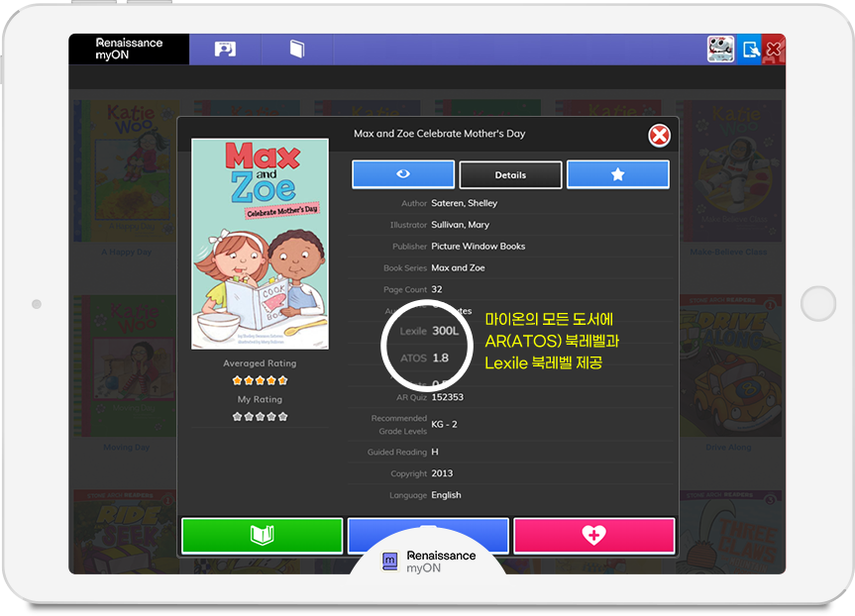Open 'A Happy Day' book cover in background
This screenshot has width=855, height=616.
tap(126, 170)
